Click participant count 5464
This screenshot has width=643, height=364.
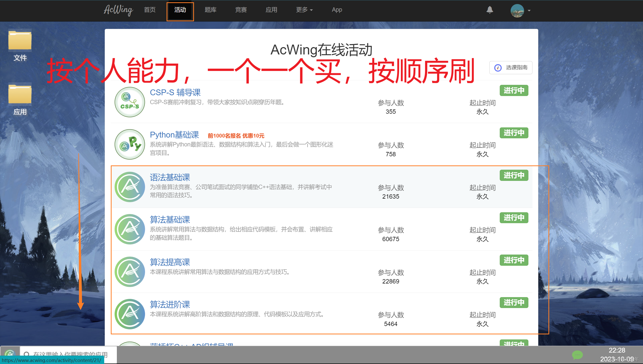point(391,324)
